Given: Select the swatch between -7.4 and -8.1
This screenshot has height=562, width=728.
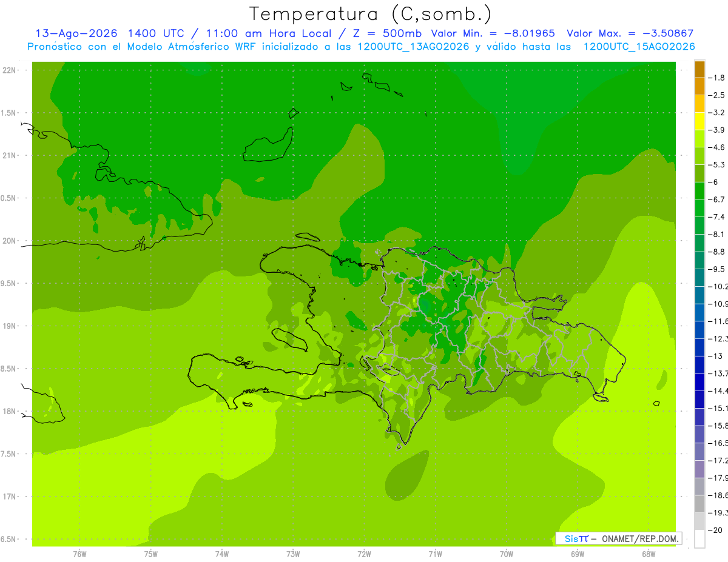Looking at the screenshot, I should [699, 226].
